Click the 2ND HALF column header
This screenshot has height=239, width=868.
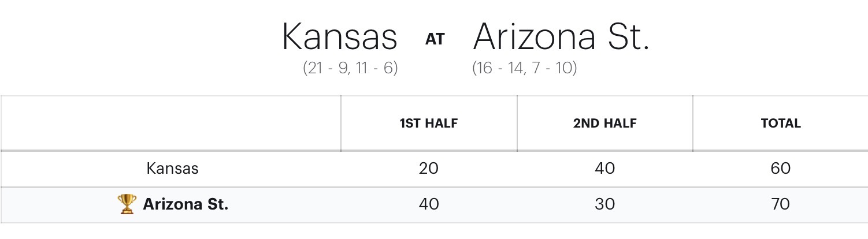[604, 124]
